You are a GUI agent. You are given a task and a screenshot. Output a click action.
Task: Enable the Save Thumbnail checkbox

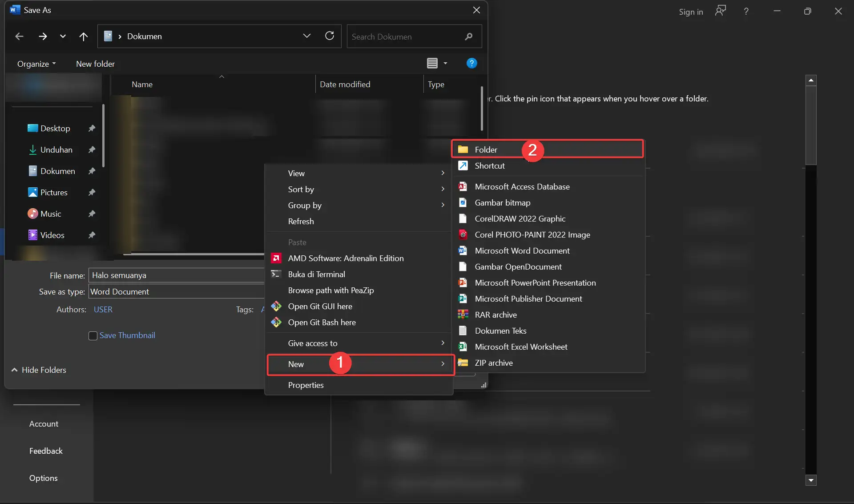[x=93, y=335]
